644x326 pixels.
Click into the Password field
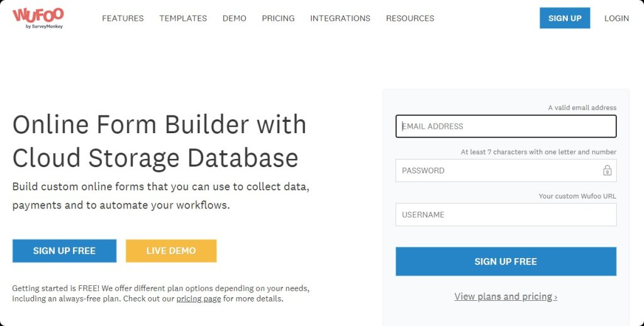[x=506, y=171]
